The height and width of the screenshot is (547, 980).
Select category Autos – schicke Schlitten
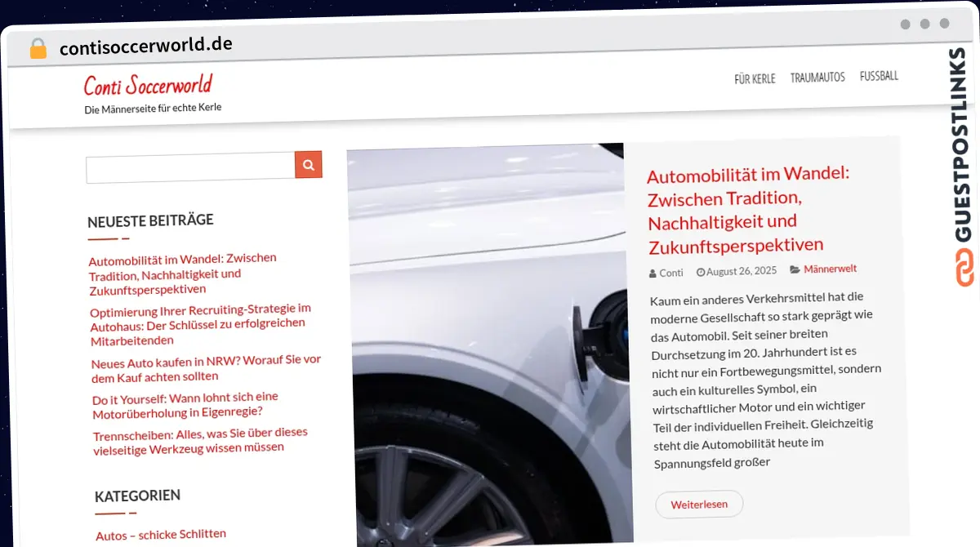point(161,535)
